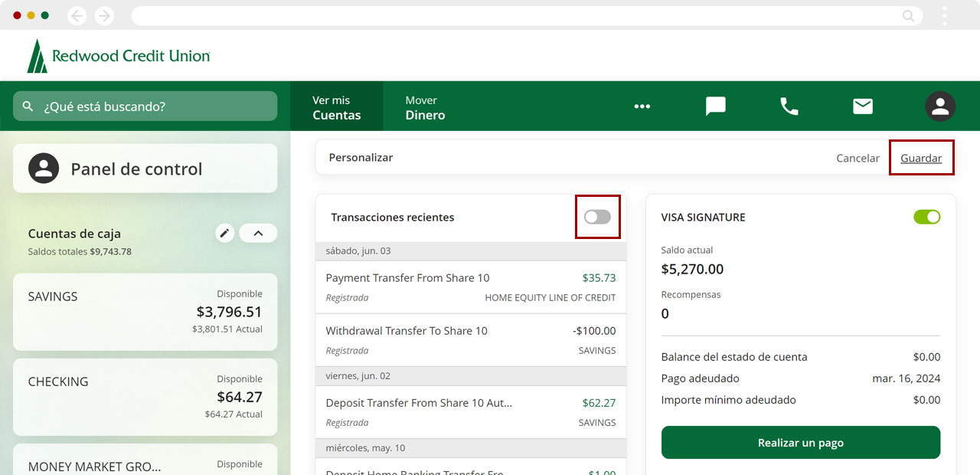
Task: Open the three-dot more options menu
Action: coord(642,106)
